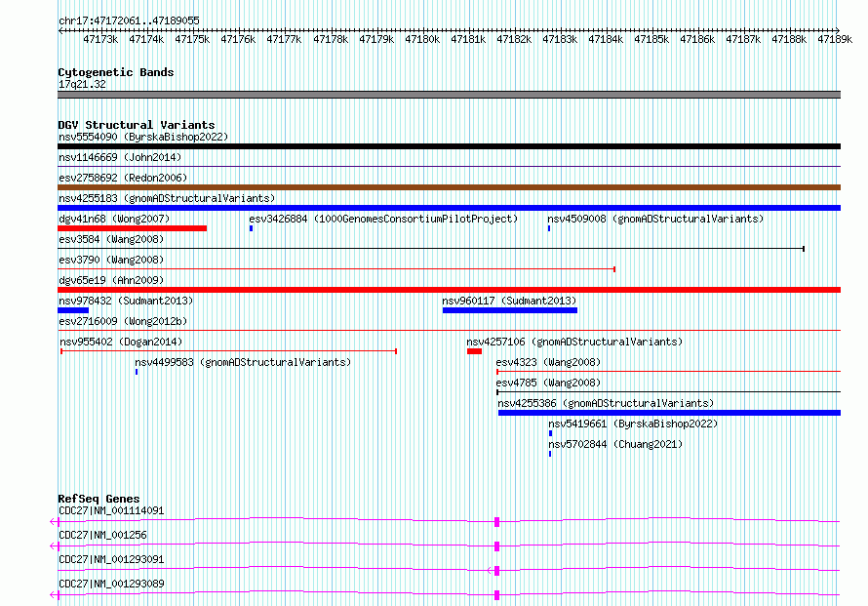Click the 47189k ruler tick label

point(835,39)
